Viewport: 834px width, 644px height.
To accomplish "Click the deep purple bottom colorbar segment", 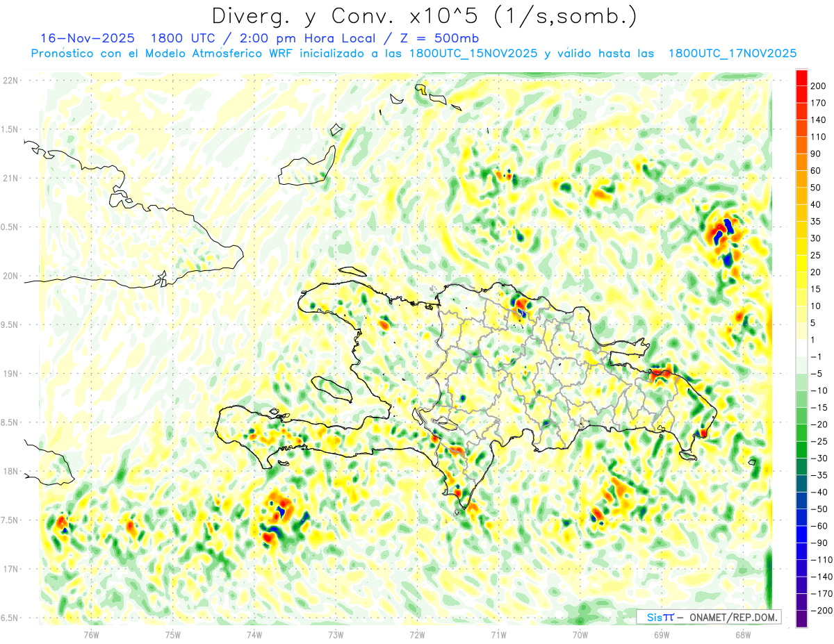I will 801,619.
